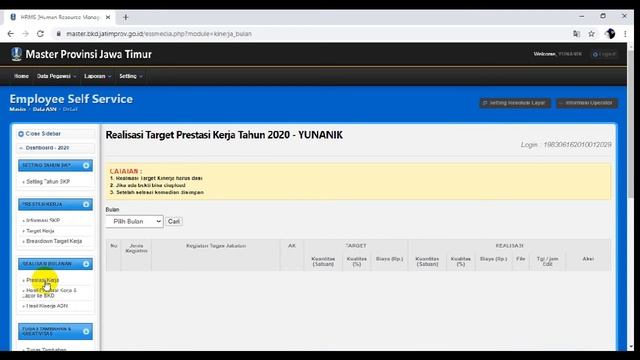Click the Cari button
Screen dimensions: 640x360
point(174,221)
